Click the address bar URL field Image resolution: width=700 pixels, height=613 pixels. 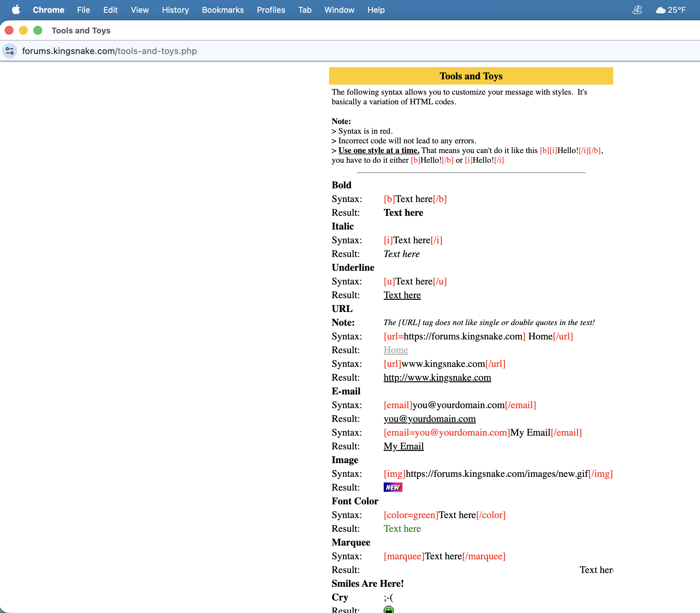pyautogui.click(x=109, y=51)
